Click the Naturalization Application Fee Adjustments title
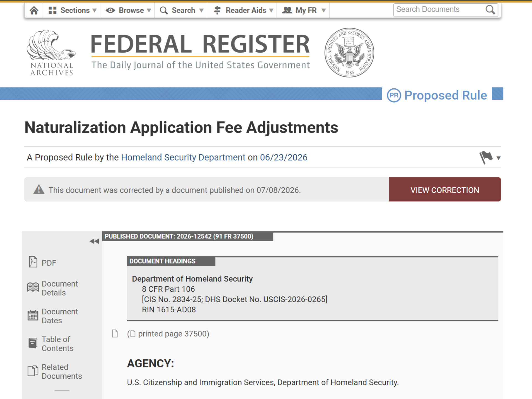The width and height of the screenshot is (532, 399). (x=181, y=128)
